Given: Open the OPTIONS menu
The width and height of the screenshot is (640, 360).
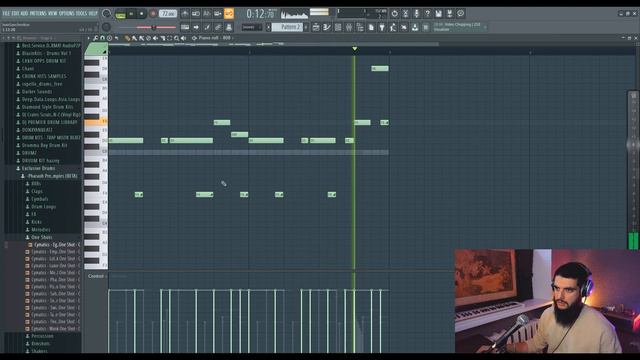Looking at the screenshot, I should (67, 13).
